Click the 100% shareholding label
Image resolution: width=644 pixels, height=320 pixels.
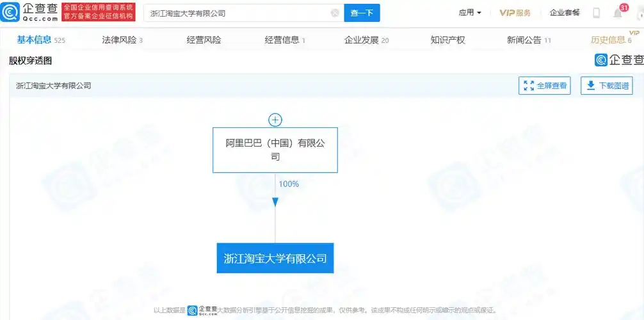click(289, 184)
